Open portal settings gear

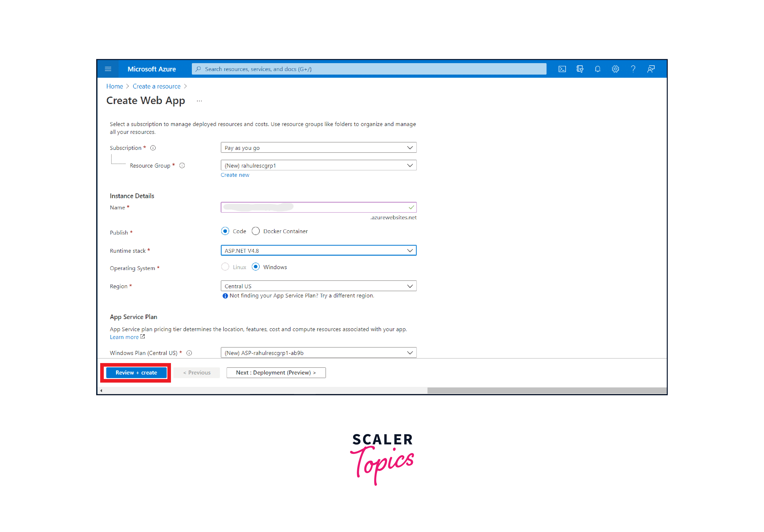[x=615, y=69]
